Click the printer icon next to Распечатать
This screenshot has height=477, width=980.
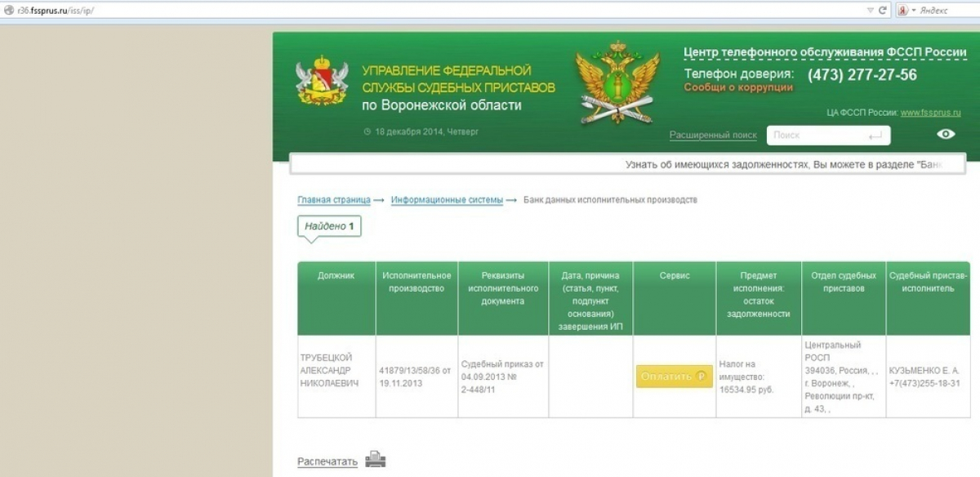tap(375, 461)
